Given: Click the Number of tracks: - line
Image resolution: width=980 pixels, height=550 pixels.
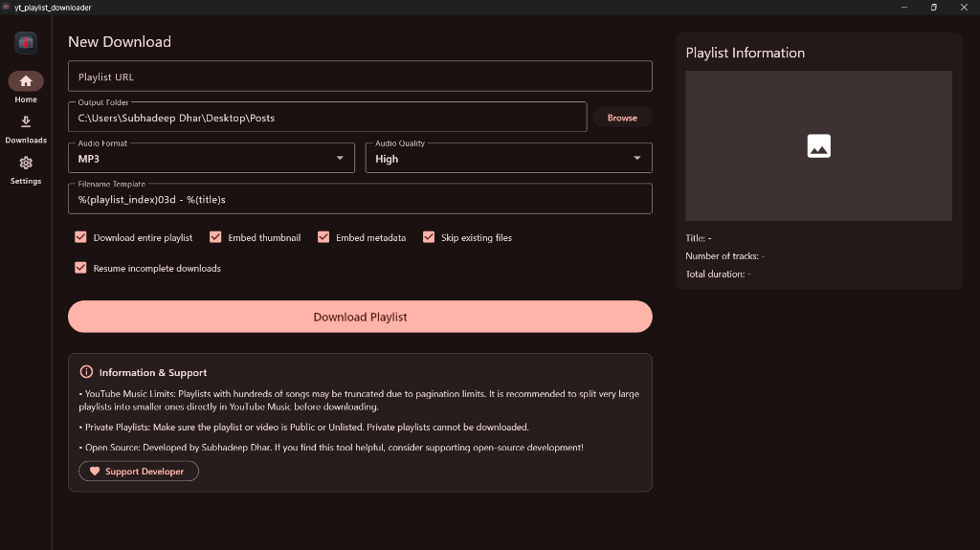Looking at the screenshot, I should pos(725,256).
